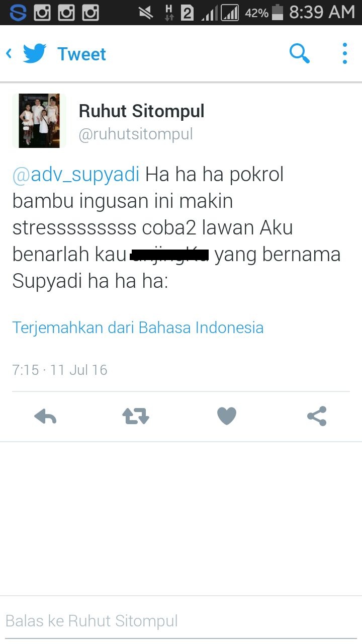Tap the battery status indicator

[x=278, y=13]
